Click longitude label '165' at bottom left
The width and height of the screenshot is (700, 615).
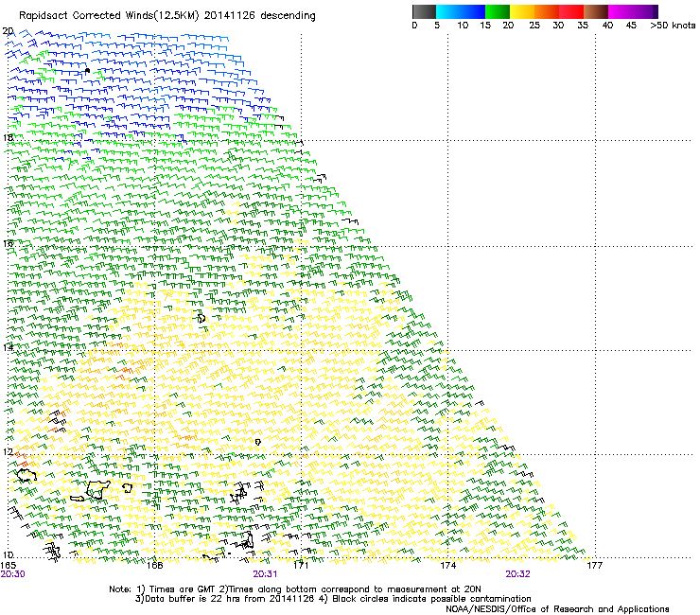point(9,566)
